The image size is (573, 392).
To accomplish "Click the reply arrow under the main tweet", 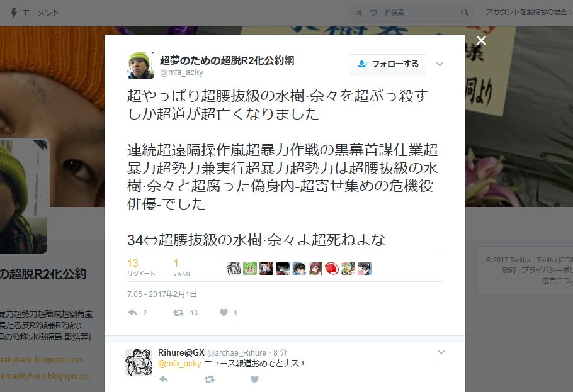I will click(133, 313).
